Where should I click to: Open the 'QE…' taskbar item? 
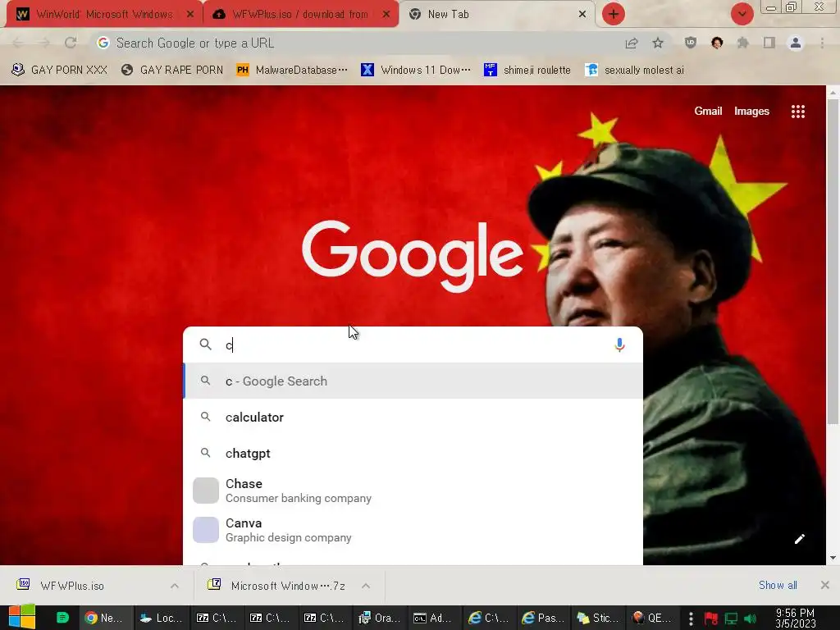pyautogui.click(x=651, y=618)
